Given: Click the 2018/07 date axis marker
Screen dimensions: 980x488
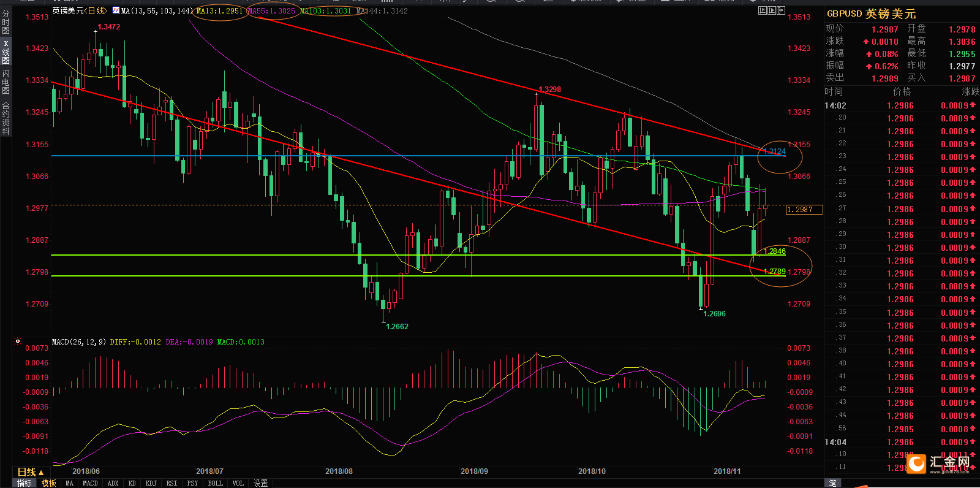Looking at the screenshot, I should [209, 471].
